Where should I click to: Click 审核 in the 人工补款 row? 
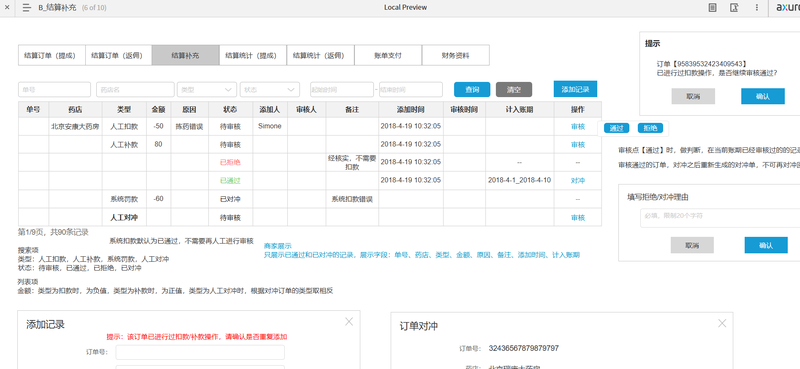578,144
